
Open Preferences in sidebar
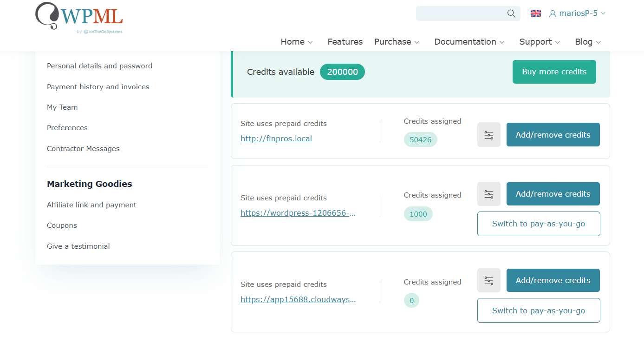point(67,128)
